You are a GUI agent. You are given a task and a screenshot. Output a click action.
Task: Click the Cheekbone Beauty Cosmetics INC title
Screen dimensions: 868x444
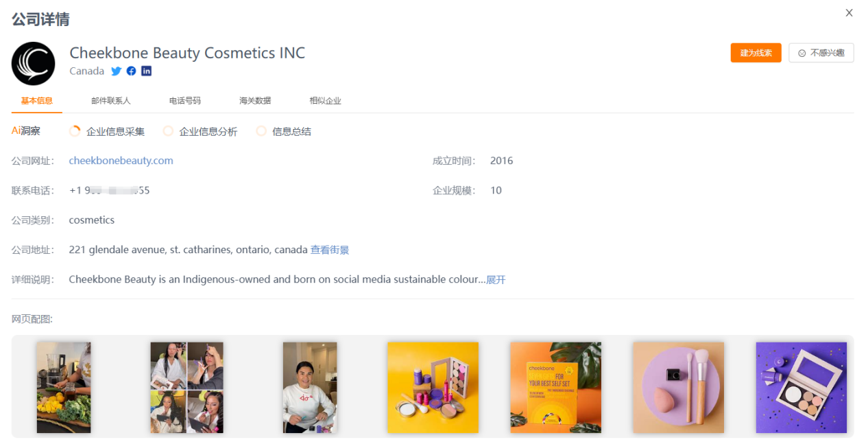[x=187, y=53]
